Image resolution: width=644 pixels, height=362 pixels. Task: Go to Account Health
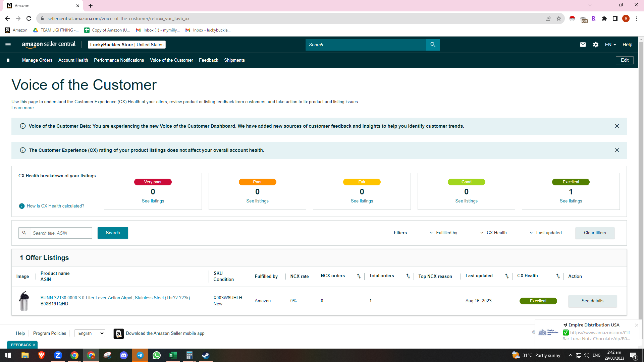73,60
